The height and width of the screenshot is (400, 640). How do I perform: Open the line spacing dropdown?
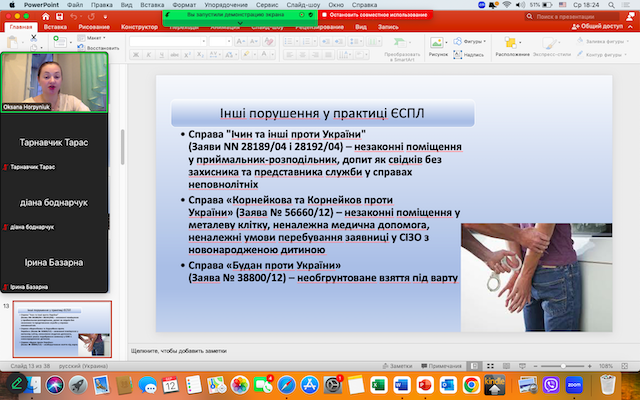(x=356, y=41)
